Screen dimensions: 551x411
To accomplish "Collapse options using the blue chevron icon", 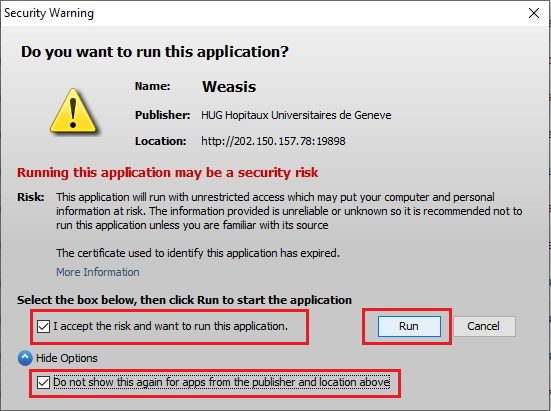I will point(25,358).
